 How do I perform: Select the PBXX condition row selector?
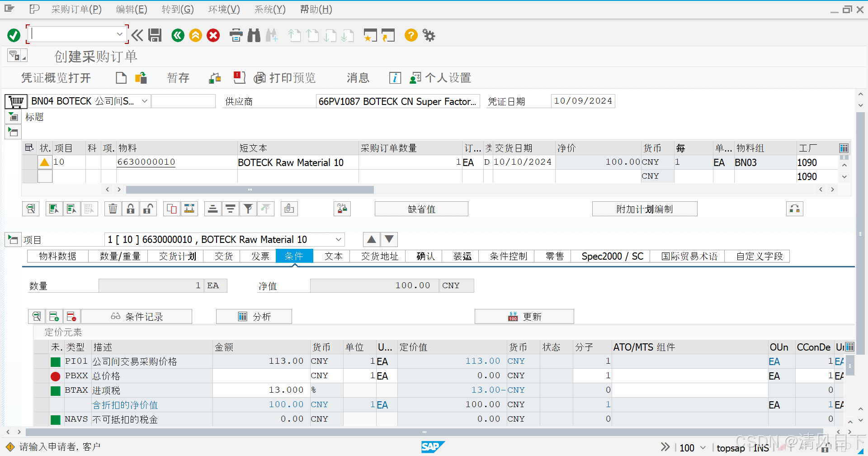41,375
